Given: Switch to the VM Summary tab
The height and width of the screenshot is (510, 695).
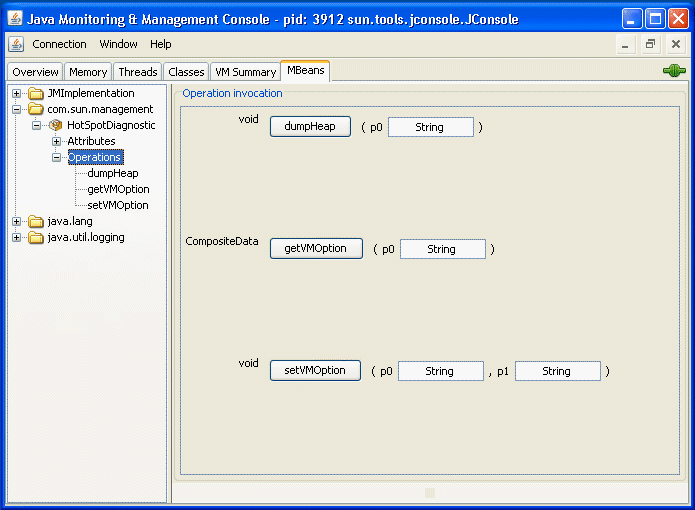Looking at the screenshot, I should (245, 72).
